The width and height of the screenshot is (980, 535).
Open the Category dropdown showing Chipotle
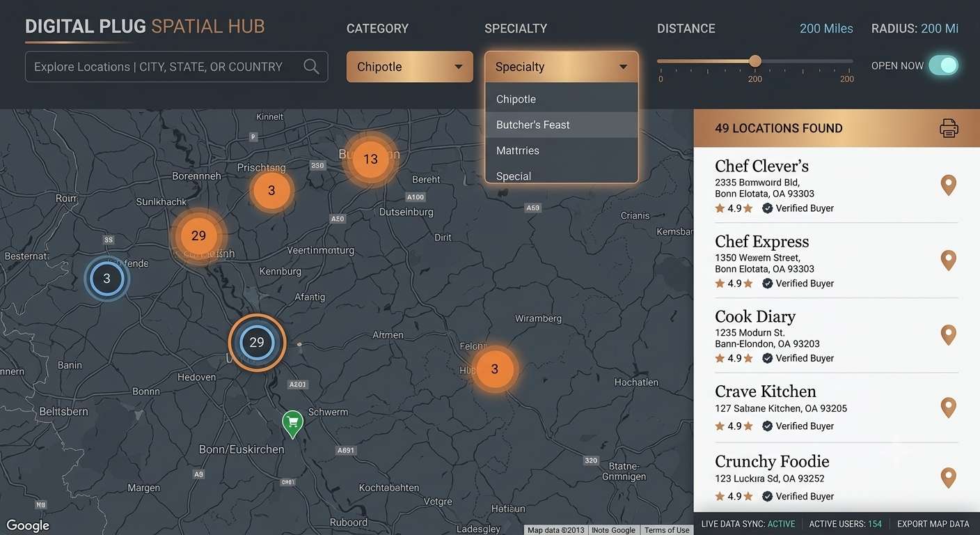410,67
